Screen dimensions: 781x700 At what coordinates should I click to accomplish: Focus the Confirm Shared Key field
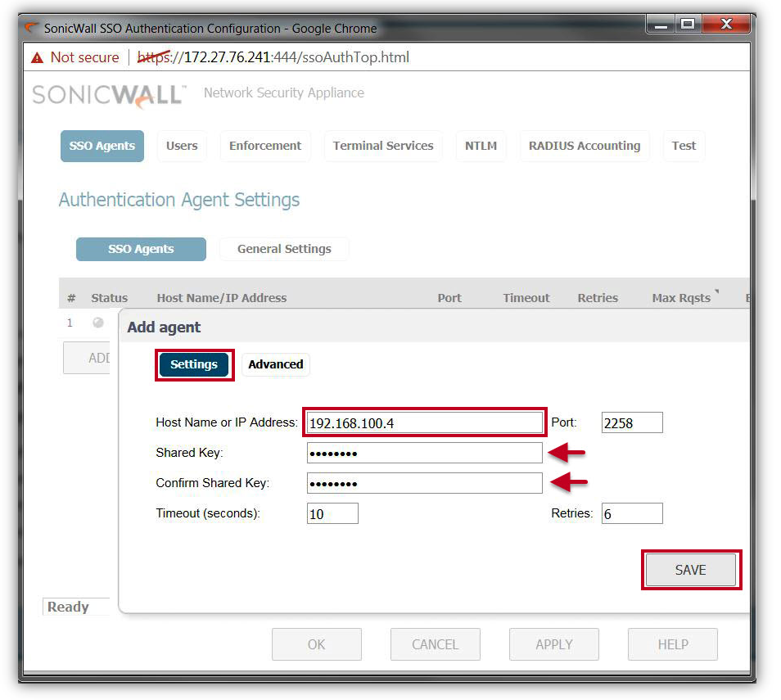coord(424,484)
